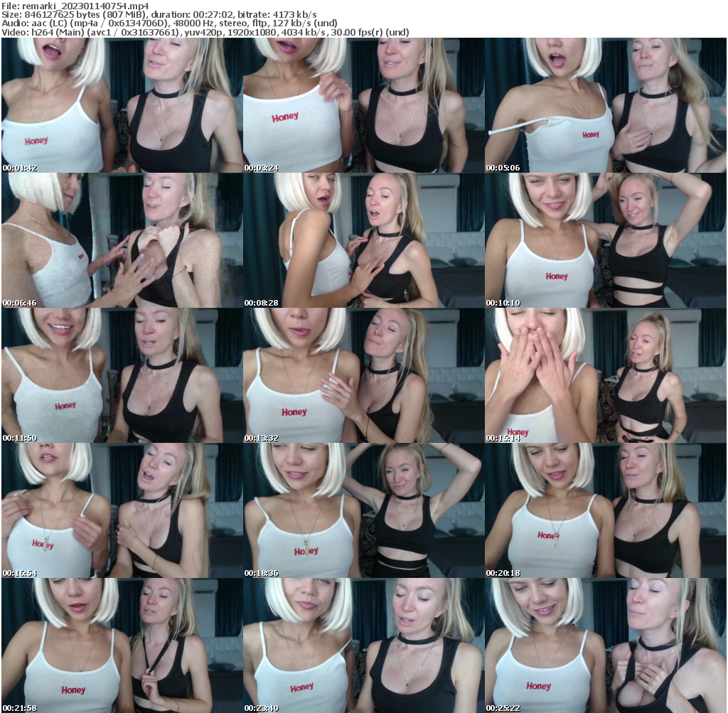
Task: Select the 00:03:24 preview frame
Action: click(x=363, y=103)
